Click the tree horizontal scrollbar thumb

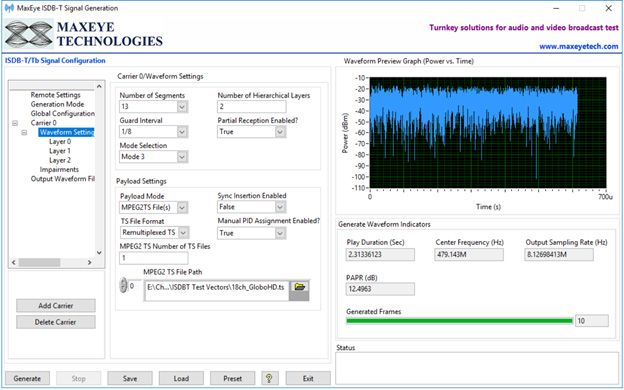[x=39, y=263]
